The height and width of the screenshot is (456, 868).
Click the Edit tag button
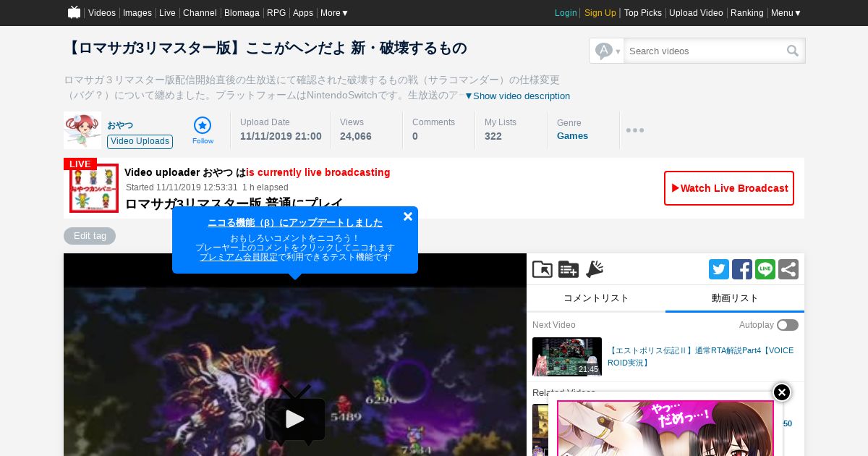coord(90,236)
